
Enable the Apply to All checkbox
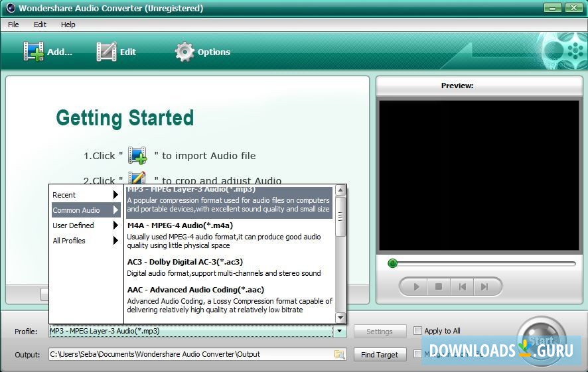pos(417,330)
